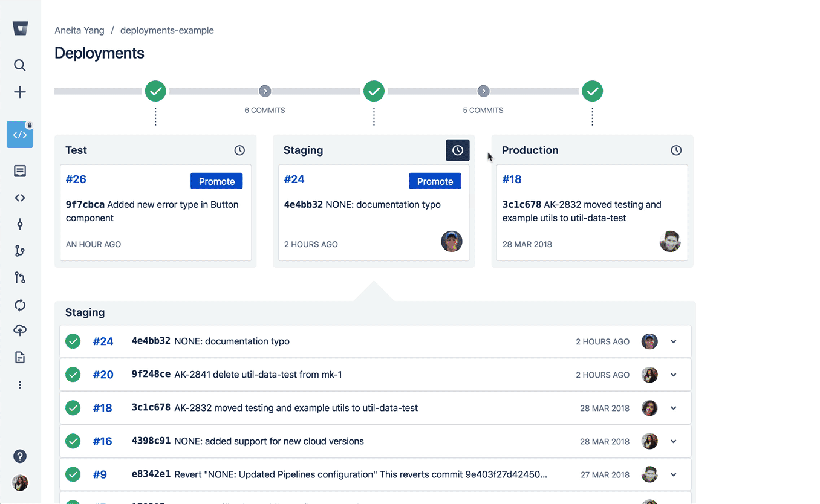Click Aneita Yang breadcrumb link

pos(79,30)
